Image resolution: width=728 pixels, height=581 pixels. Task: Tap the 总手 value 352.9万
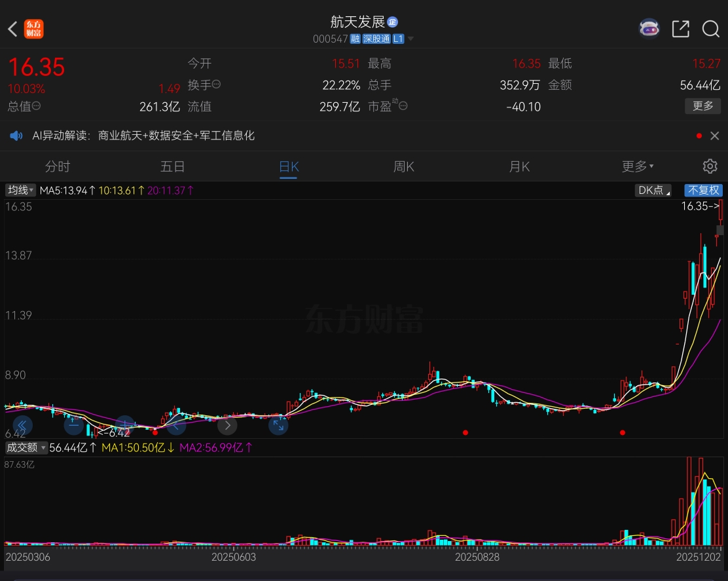coord(520,85)
